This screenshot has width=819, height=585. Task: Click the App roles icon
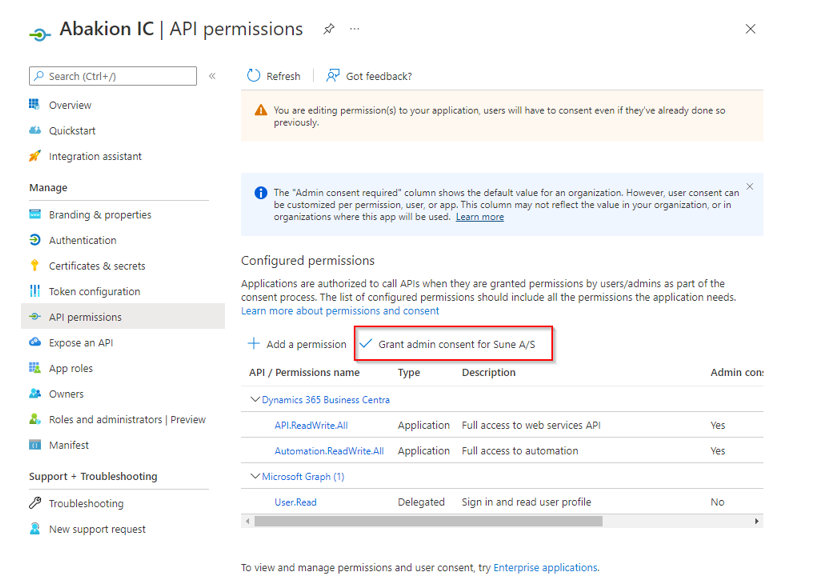point(34,368)
